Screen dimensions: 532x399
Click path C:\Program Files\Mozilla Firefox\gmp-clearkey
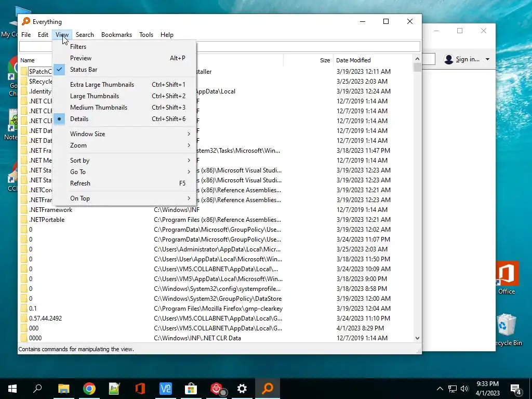(218, 309)
